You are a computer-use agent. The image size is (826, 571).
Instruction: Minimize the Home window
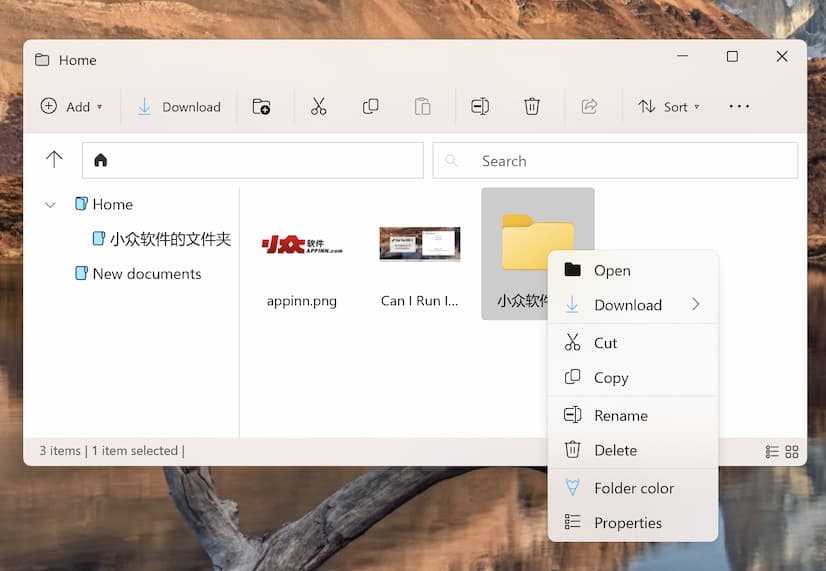(x=682, y=56)
